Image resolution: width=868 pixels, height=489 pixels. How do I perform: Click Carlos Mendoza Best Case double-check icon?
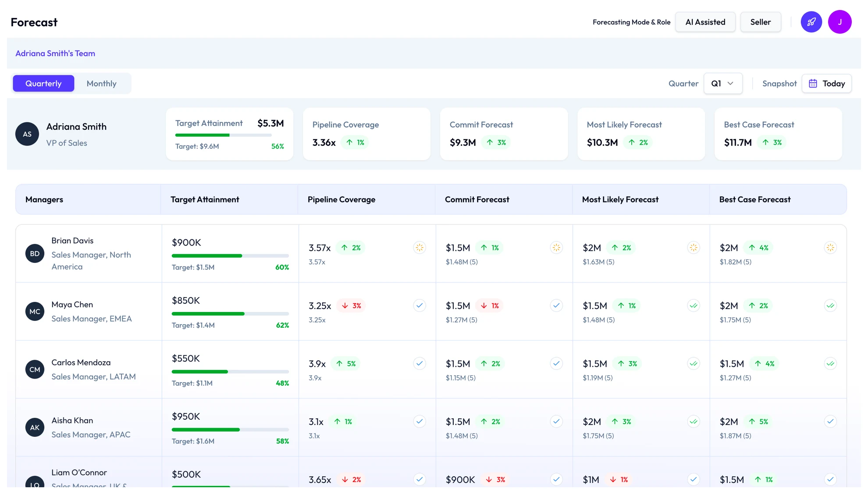[x=830, y=363]
